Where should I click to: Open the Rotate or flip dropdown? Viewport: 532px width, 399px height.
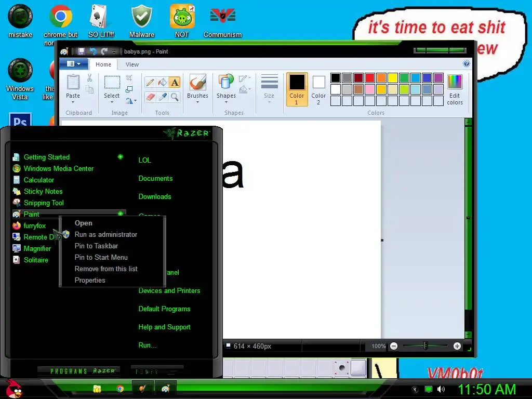pyautogui.click(x=131, y=101)
